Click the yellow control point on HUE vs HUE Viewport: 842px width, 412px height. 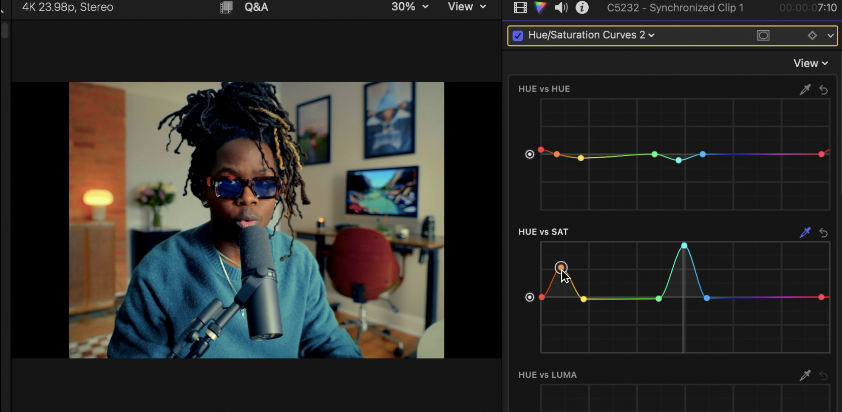(580, 158)
